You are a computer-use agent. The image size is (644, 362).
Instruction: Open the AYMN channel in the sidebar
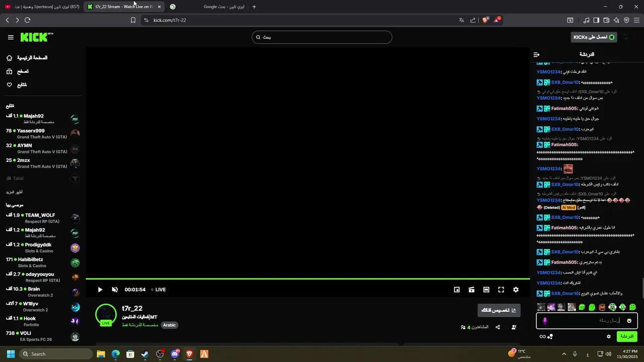42,148
